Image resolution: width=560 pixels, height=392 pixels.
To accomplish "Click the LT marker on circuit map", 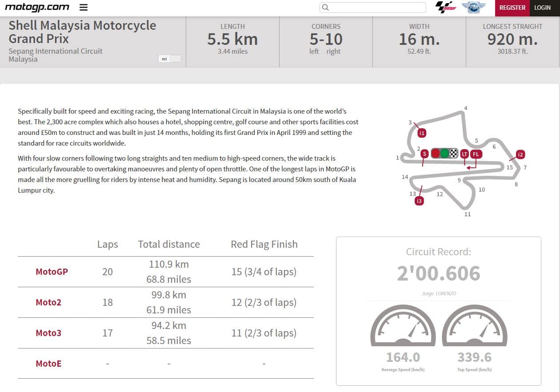I will coord(464,154).
